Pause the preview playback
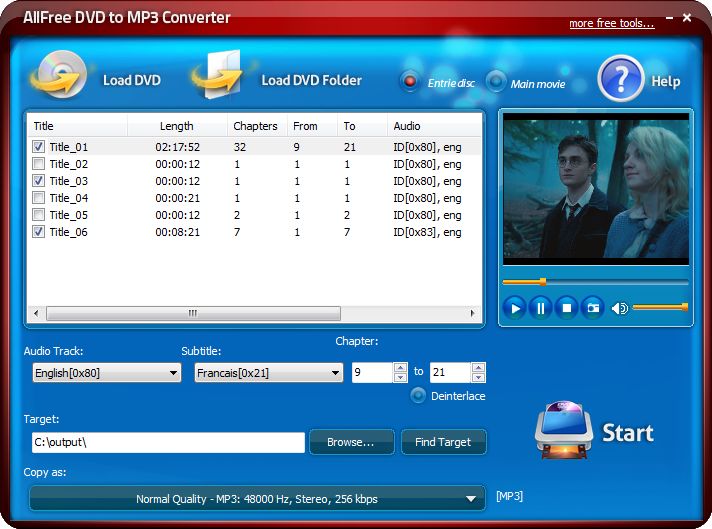Screen dimensions: 712x529 pos(540,308)
